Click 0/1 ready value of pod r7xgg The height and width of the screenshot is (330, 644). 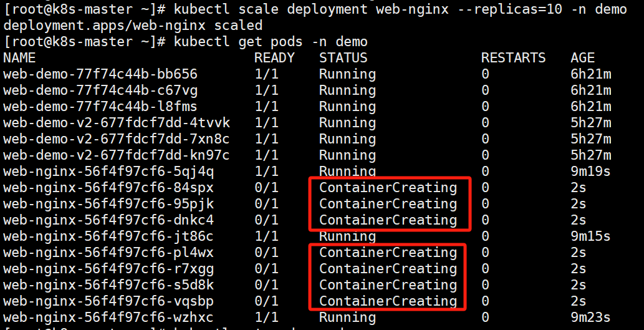266,269
